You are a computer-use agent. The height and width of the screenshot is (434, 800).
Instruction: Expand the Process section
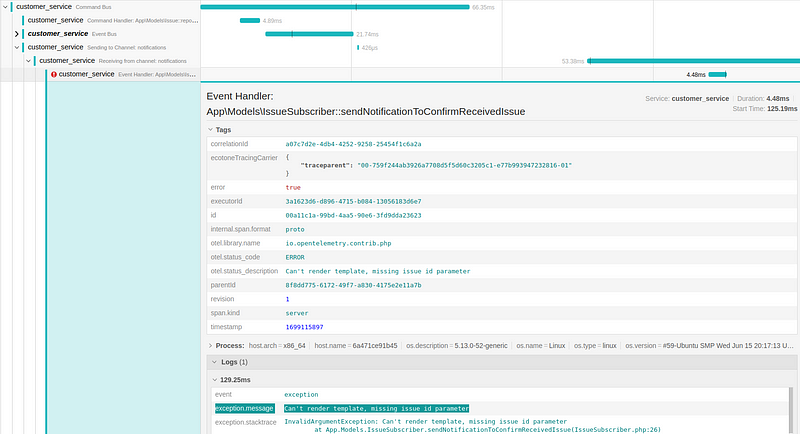coord(210,346)
